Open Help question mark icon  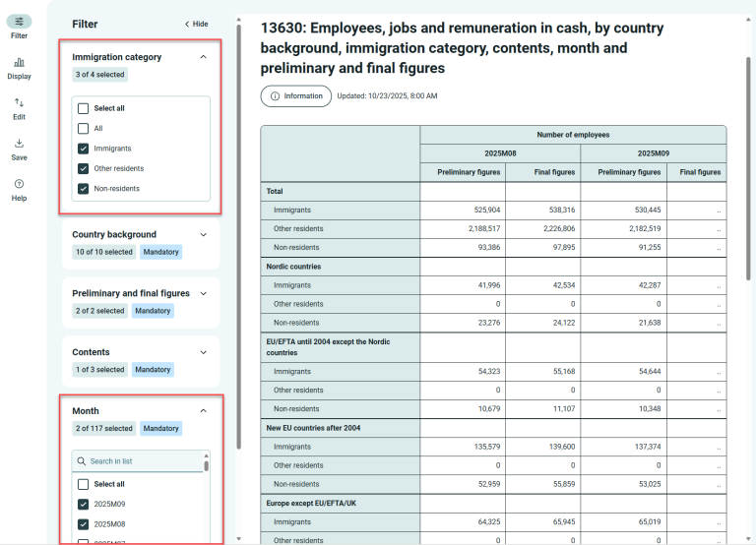(19, 184)
